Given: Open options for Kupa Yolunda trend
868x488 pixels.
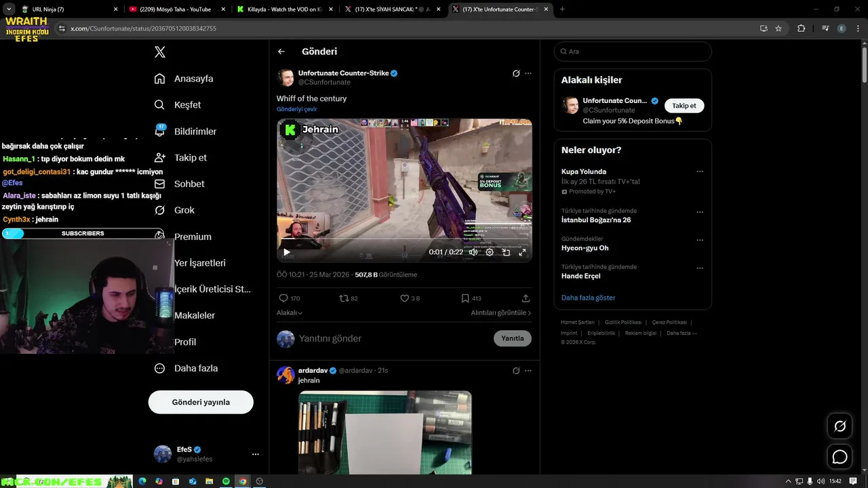Looking at the screenshot, I should click(700, 172).
